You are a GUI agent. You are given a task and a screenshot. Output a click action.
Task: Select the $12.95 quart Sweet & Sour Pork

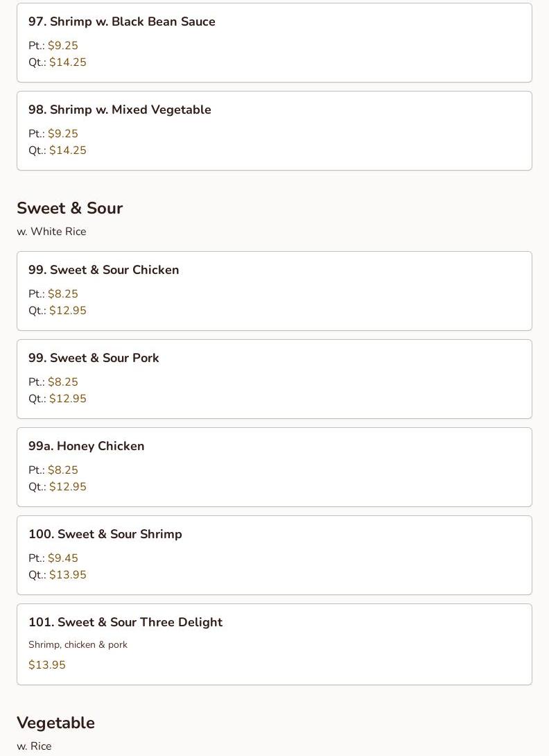[68, 399]
